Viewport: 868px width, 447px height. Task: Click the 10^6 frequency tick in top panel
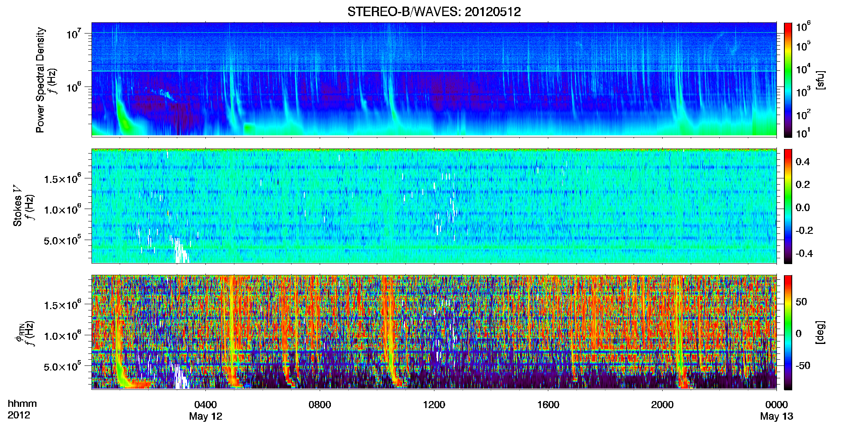pos(75,87)
